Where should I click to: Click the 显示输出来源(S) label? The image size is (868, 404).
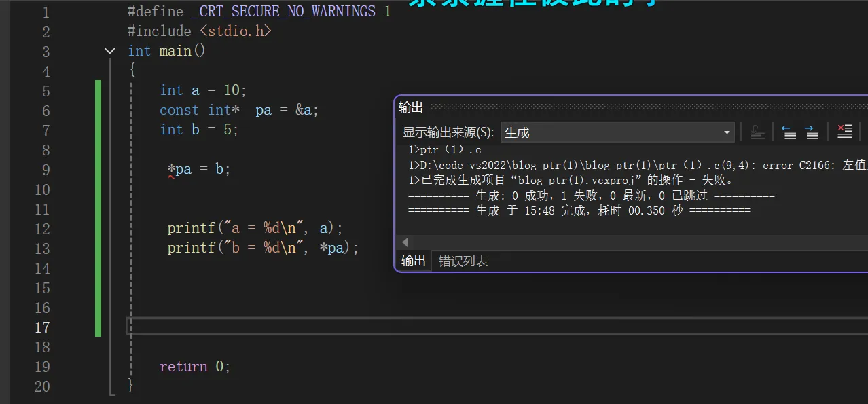448,132
